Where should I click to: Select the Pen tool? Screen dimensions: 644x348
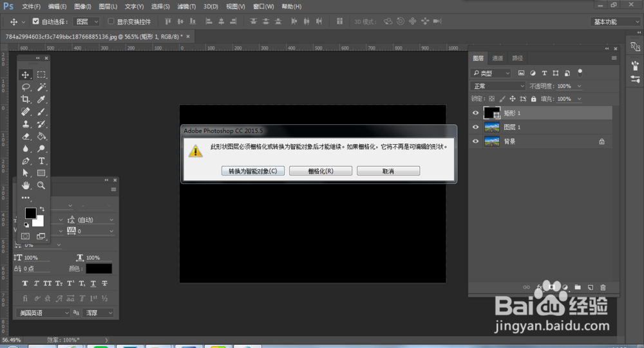(26, 161)
